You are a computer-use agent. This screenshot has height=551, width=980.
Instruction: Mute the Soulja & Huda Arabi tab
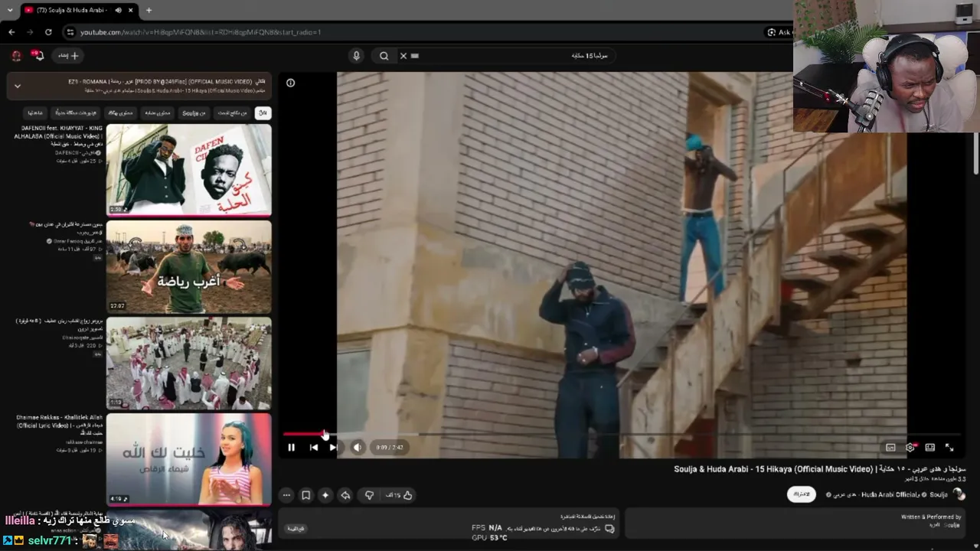[x=118, y=10]
